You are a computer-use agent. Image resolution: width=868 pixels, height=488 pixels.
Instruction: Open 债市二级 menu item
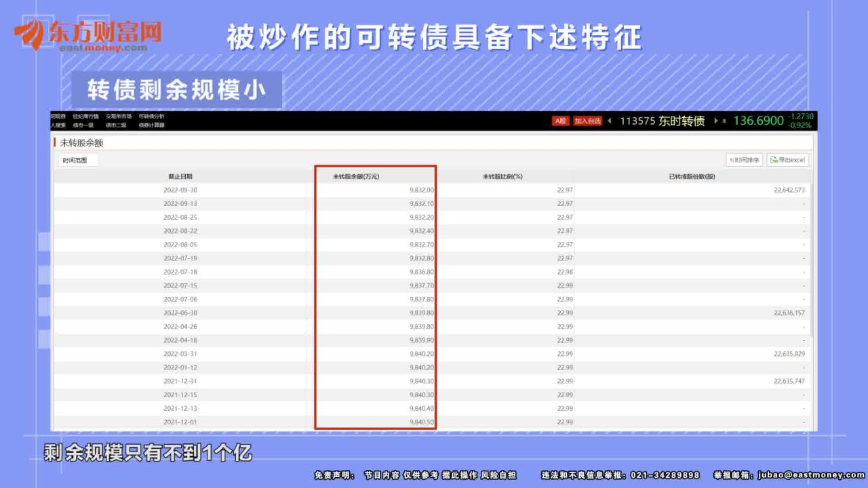pos(115,125)
